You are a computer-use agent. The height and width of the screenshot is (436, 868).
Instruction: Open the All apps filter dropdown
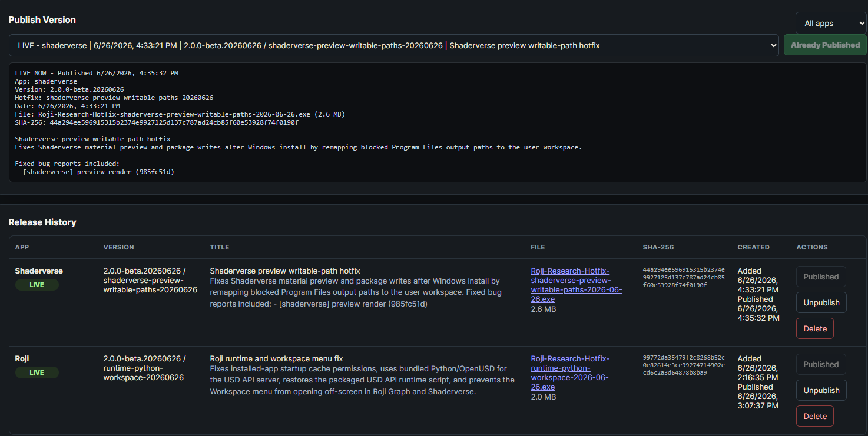[830, 24]
